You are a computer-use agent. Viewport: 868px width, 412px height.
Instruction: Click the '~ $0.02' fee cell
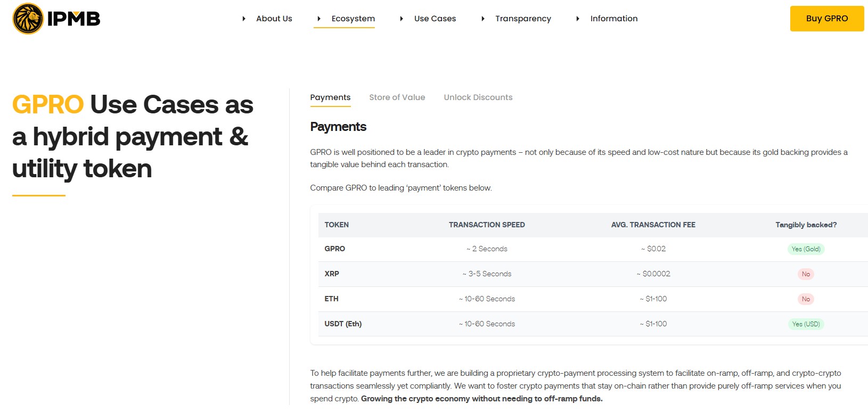tap(653, 249)
